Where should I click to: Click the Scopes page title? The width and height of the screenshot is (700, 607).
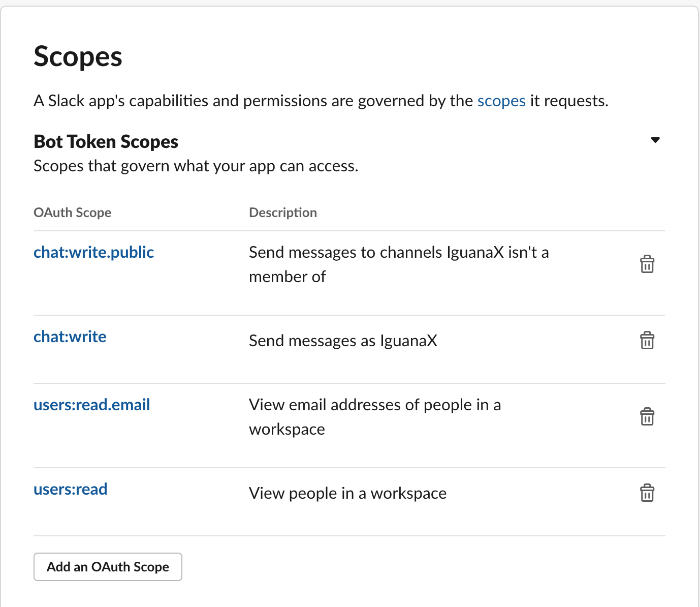pos(78,56)
